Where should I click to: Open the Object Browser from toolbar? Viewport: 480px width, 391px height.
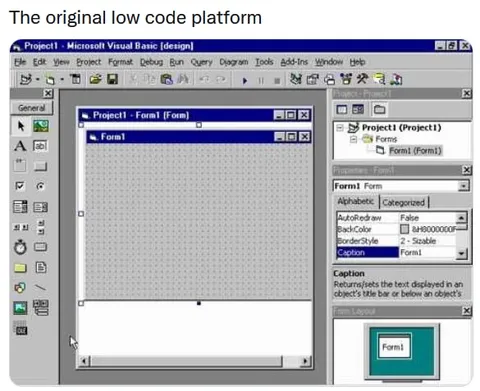click(346, 79)
